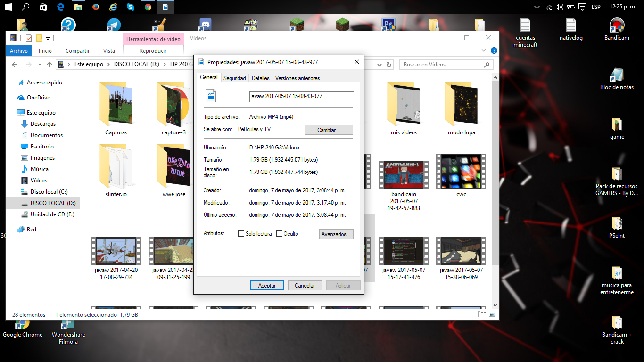644x362 pixels.
Task: Refresh the Explorer address bar
Action: click(389, 65)
